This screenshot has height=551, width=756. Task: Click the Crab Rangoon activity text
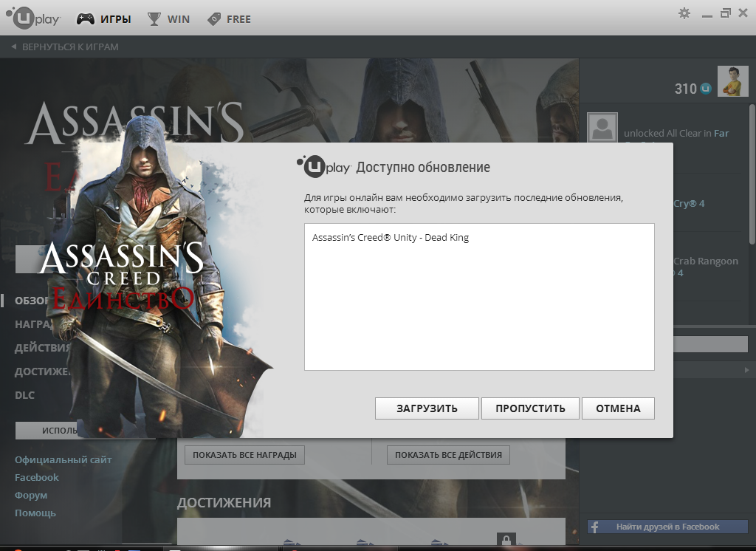706,261
